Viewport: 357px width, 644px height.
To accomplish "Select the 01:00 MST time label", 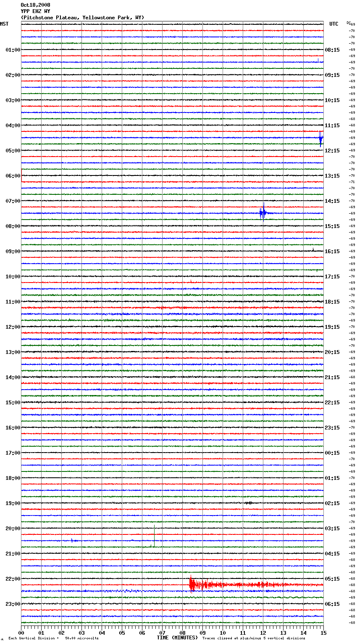I will (13, 50).
